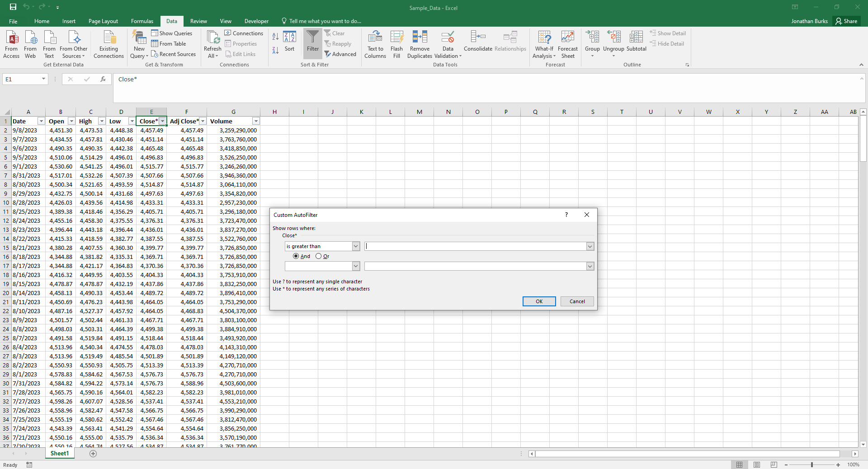The width and height of the screenshot is (868, 469).
Task: Import data using From Text
Action: (49, 44)
